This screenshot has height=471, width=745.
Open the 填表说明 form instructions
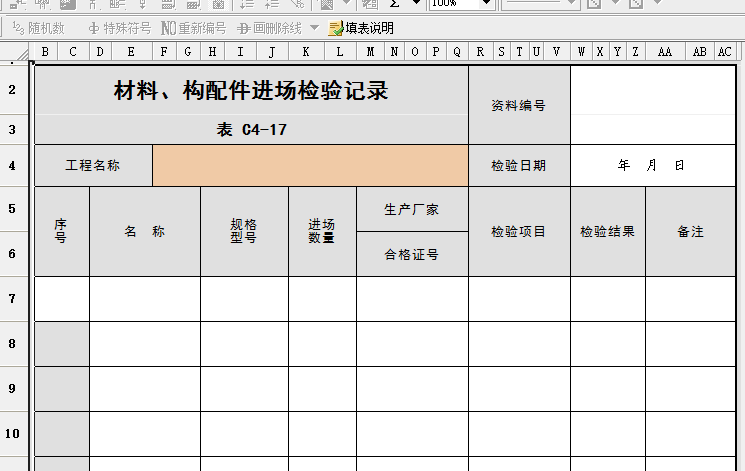coord(361,28)
